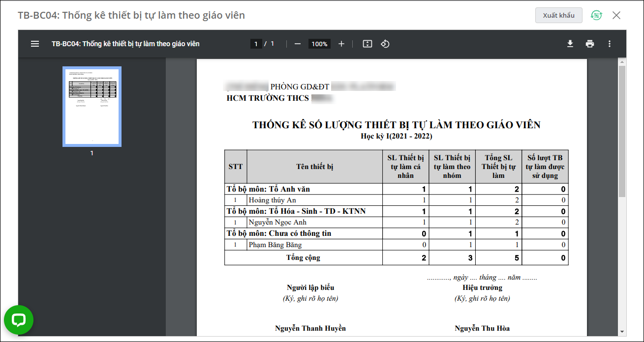Click the "Tổng cộng" total row label
Image resolution: width=644 pixels, height=342 pixels.
[x=304, y=257]
